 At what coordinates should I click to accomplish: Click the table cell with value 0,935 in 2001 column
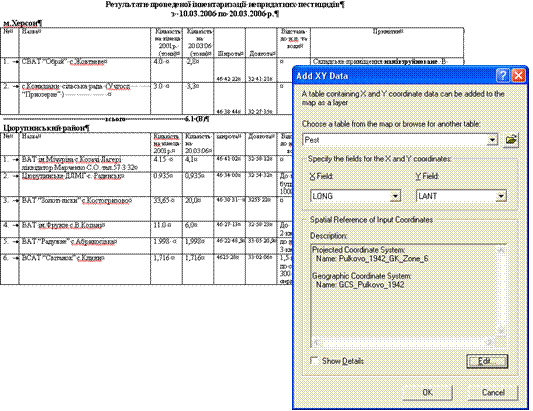tap(167, 184)
